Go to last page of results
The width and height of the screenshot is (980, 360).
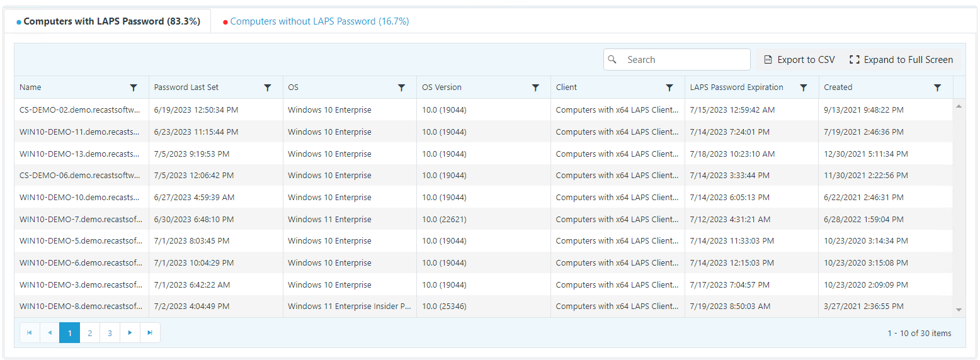click(x=150, y=333)
